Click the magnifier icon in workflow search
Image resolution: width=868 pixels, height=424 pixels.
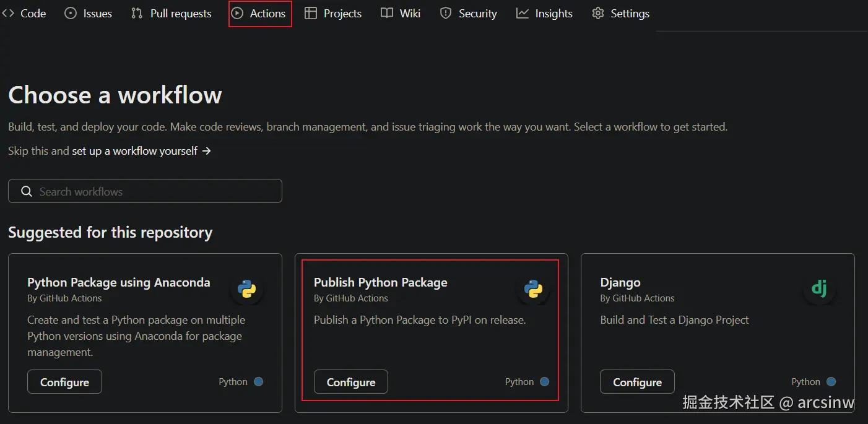pyautogui.click(x=27, y=191)
